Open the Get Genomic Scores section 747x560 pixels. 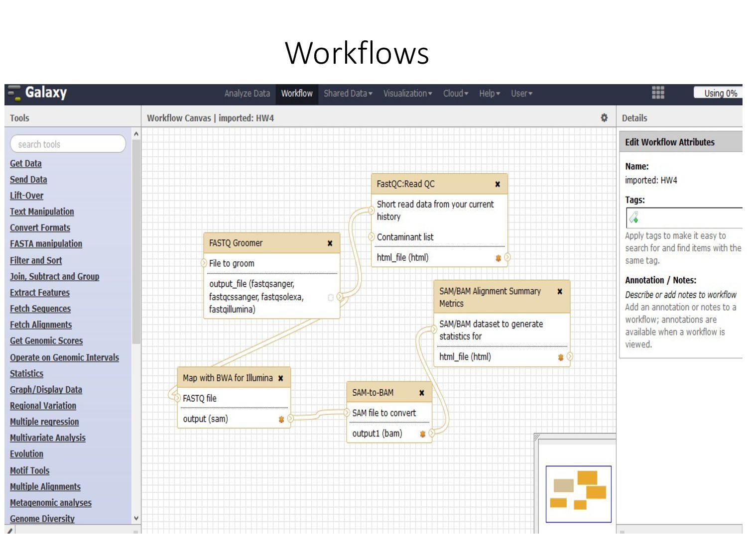[46, 341]
